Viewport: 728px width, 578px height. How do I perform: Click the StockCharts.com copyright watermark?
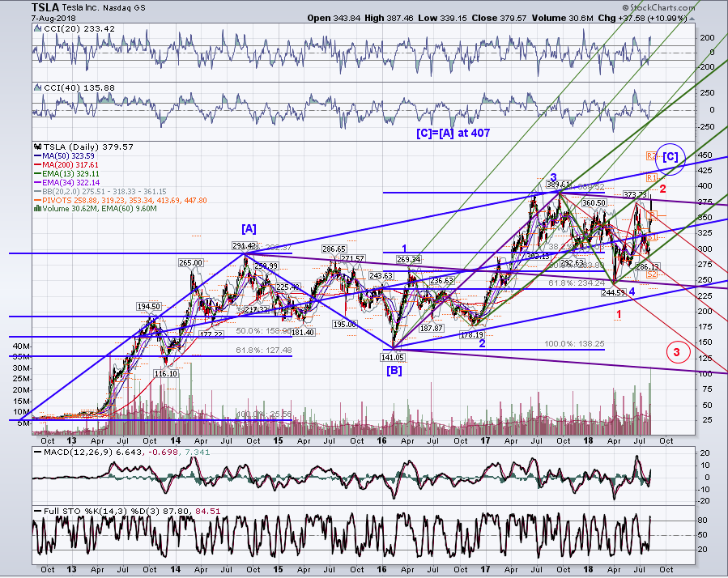pyautogui.click(x=658, y=7)
